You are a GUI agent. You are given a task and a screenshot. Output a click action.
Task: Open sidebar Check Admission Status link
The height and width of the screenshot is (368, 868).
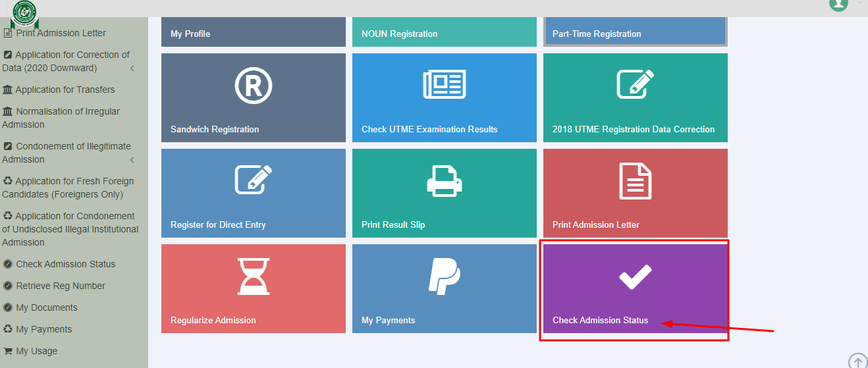coord(66,264)
